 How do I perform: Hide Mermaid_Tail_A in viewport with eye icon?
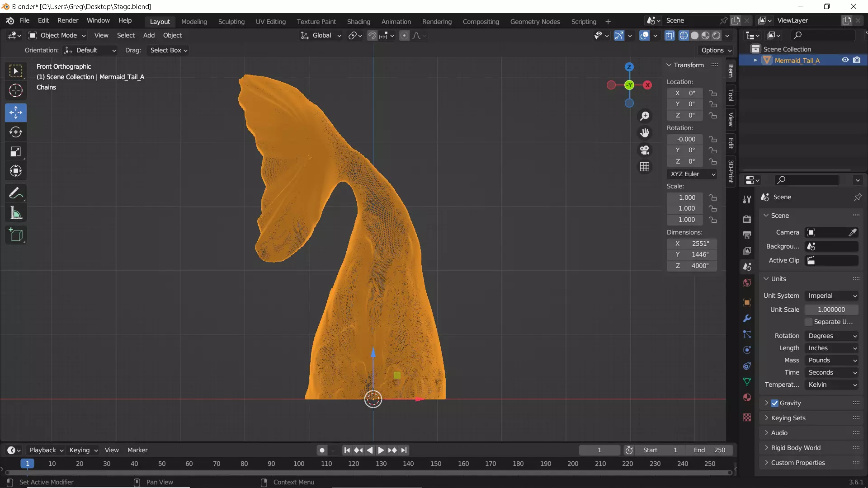coord(845,60)
